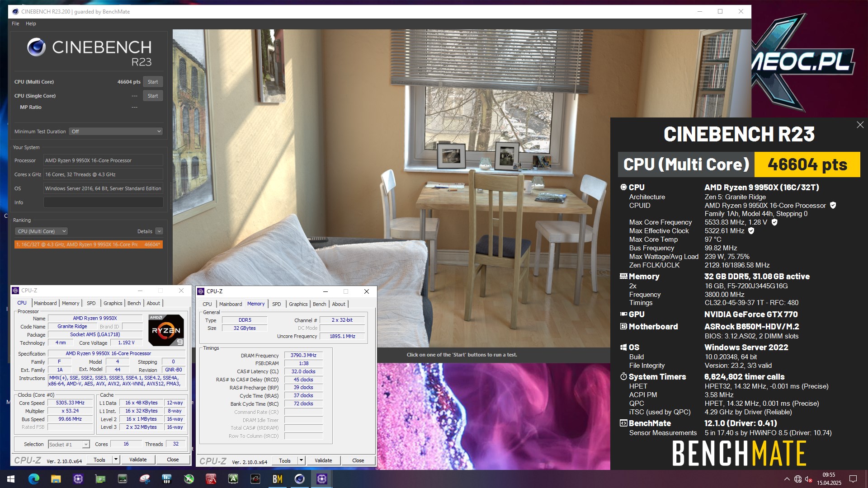Click the Processor field in Your System
The image size is (868, 488).
point(103,160)
